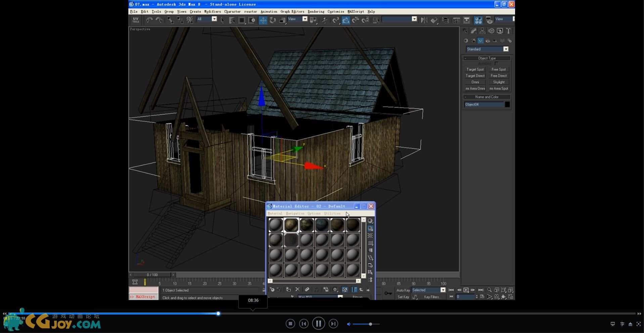Open the Display panel tab

pyautogui.click(x=500, y=31)
